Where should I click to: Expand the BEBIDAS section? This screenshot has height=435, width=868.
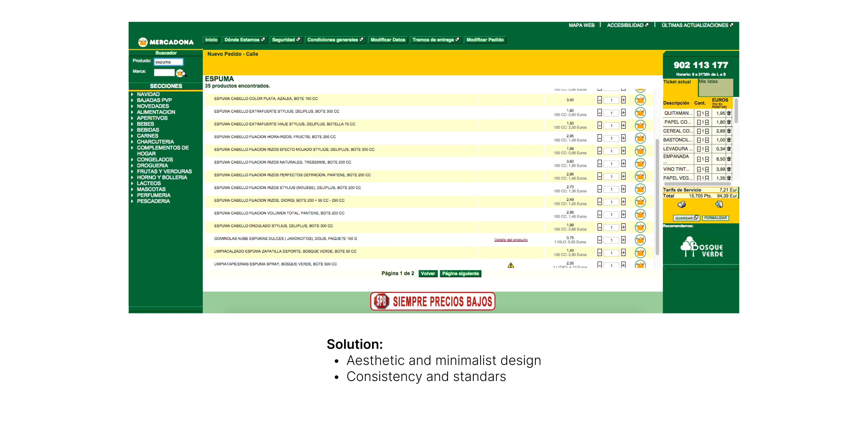(x=148, y=130)
